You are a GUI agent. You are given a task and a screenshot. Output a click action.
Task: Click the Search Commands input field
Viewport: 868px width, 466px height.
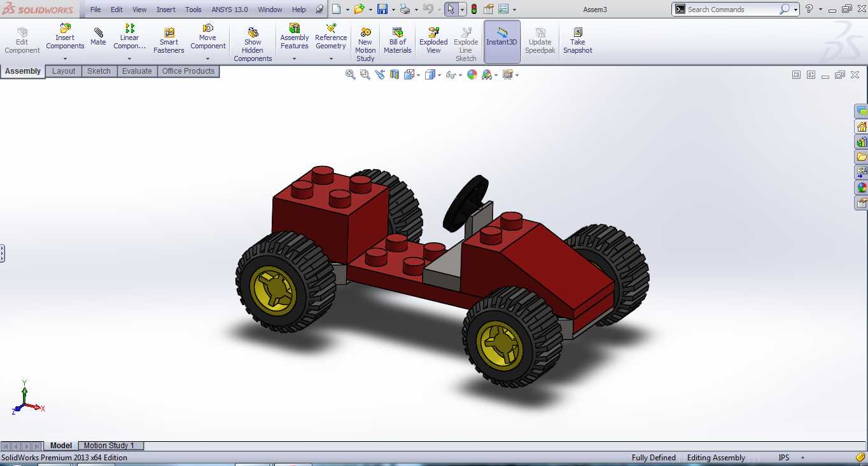[732, 10]
